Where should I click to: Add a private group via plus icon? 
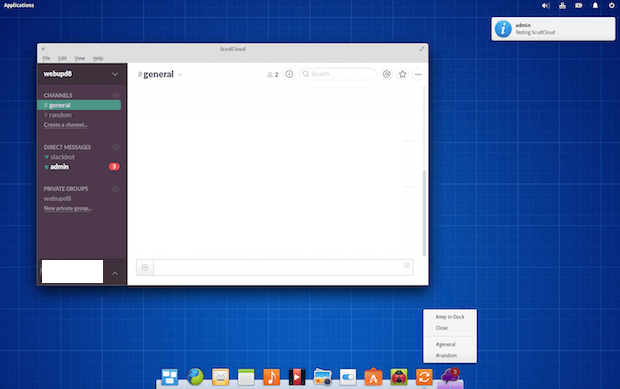[x=116, y=189]
